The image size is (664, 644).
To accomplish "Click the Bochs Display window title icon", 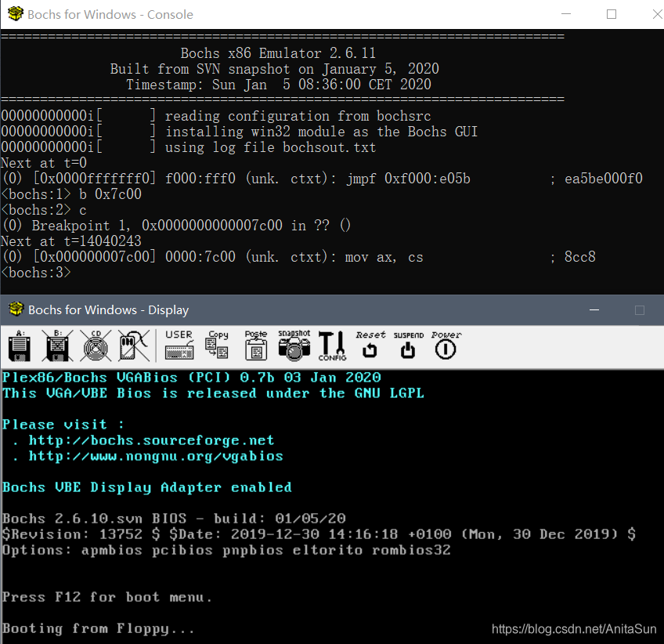I will coord(16,309).
